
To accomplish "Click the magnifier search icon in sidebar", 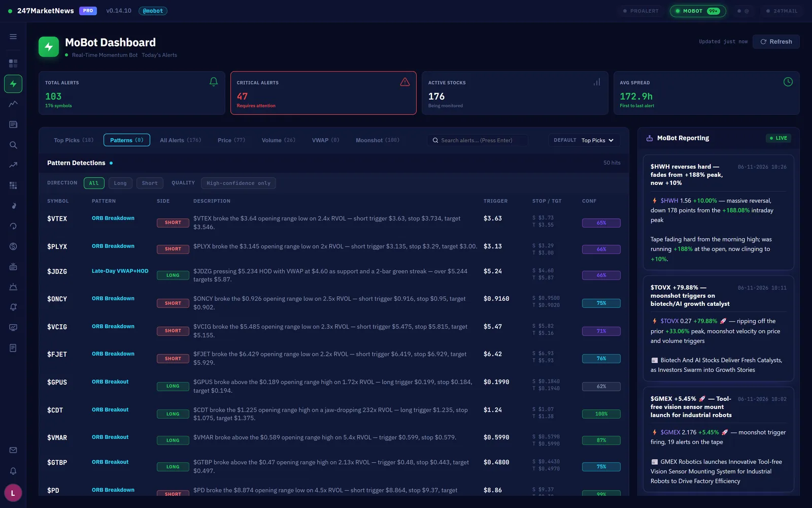I will coord(13,145).
